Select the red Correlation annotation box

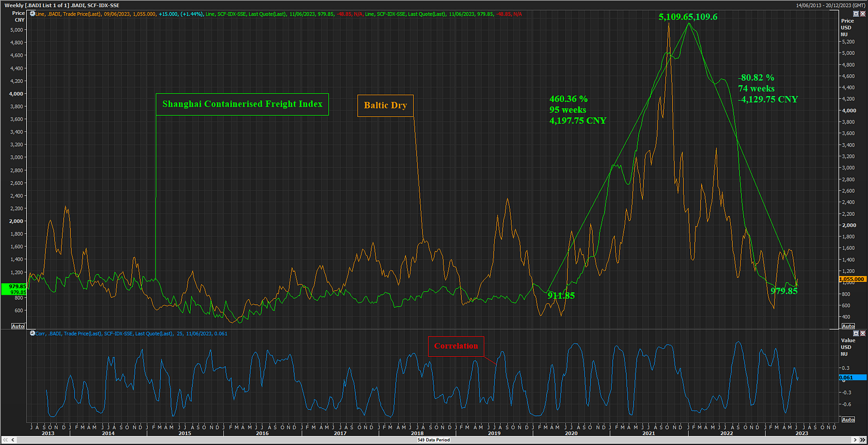tap(456, 346)
